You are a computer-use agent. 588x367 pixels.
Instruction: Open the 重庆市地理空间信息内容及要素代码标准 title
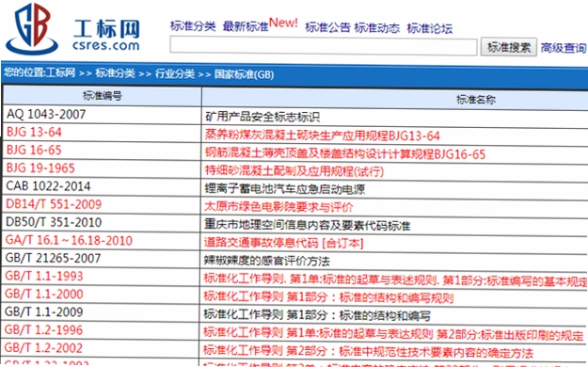(307, 225)
